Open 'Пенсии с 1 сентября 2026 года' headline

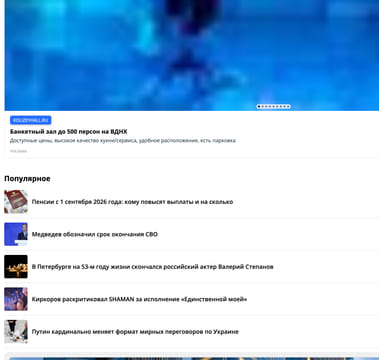(132, 202)
